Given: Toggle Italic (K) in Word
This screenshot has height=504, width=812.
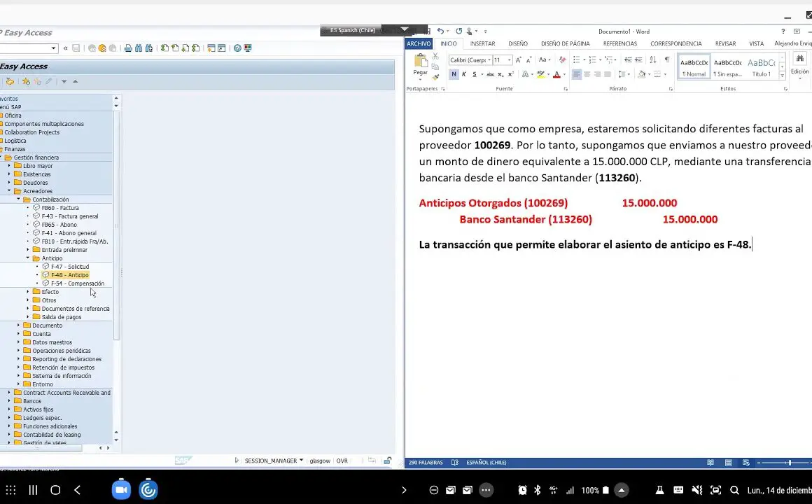Looking at the screenshot, I should click(x=464, y=75).
